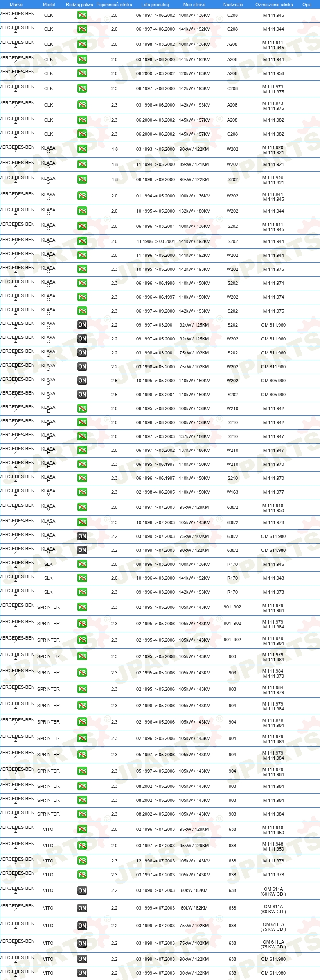This screenshot has width=320, height=980.
Task: Select diesel icon in Klasa V 90kW OM 611.980 row
Action: (x=82, y=550)
